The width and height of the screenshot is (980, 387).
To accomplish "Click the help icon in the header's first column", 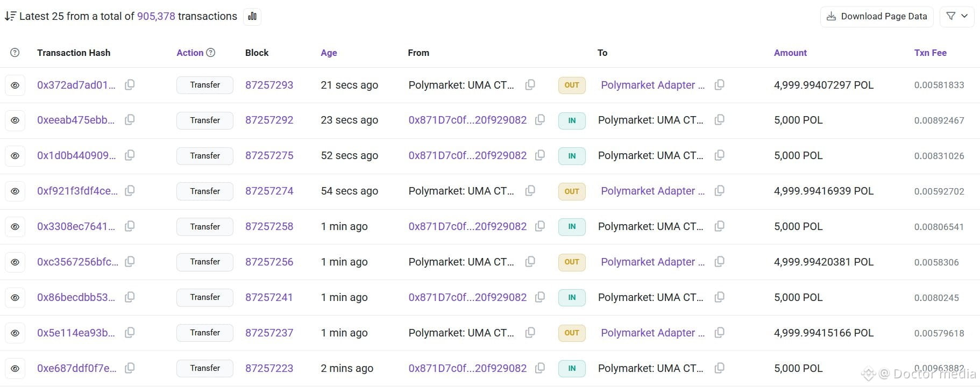I will [15, 53].
